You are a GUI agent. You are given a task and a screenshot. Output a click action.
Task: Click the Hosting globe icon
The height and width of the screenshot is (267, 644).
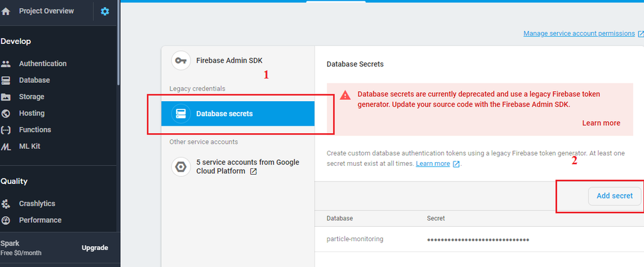6,113
